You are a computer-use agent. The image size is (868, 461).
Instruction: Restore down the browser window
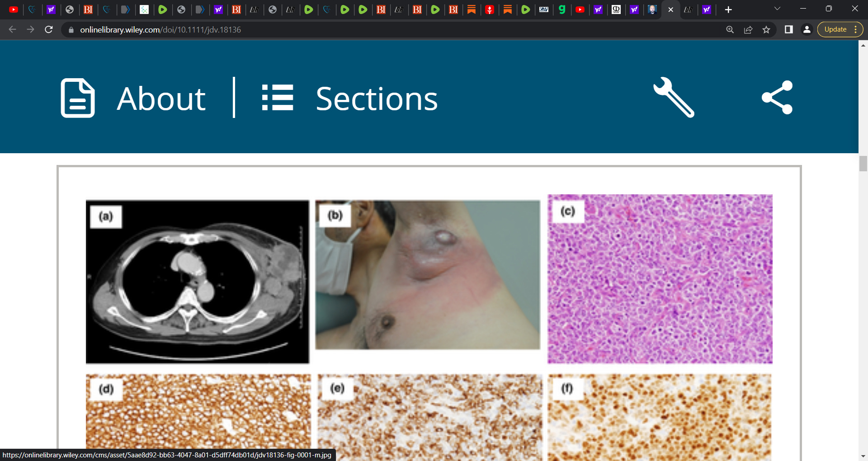829,9
